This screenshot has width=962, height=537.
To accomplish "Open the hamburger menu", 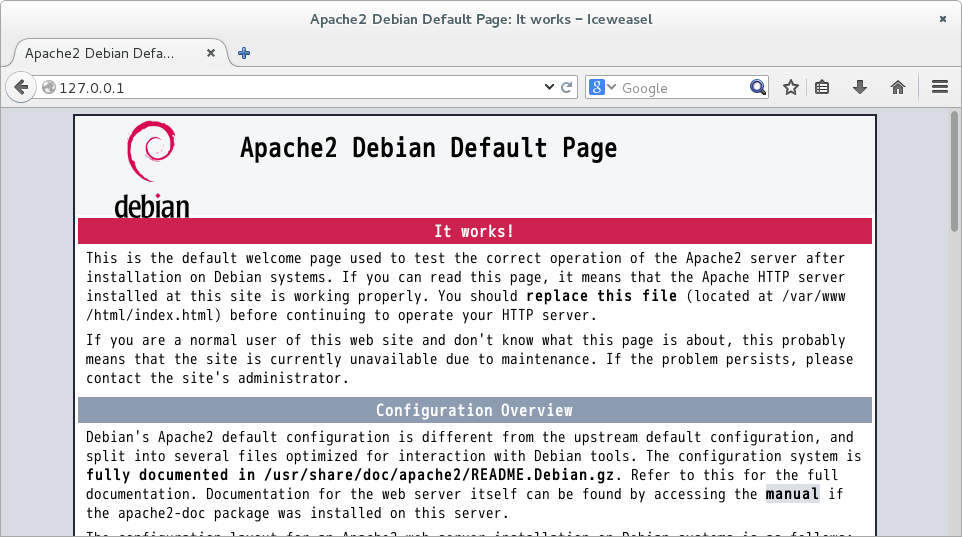I will 940,87.
